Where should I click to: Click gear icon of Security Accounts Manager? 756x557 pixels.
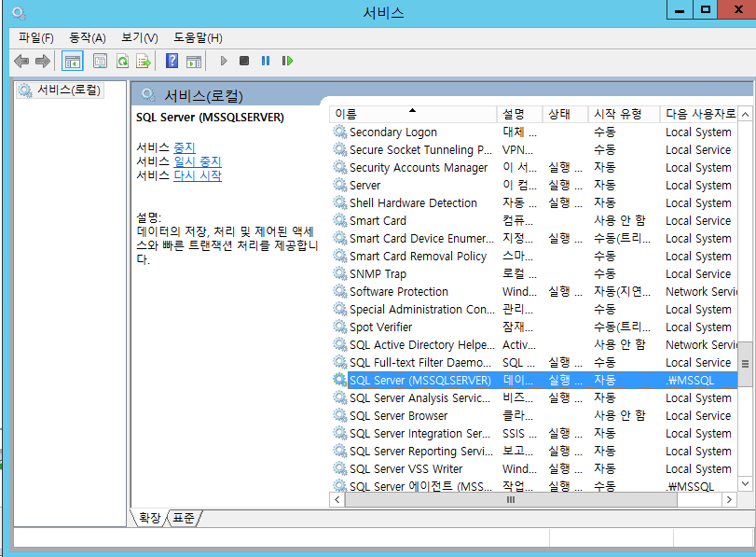tap(340, 168)
